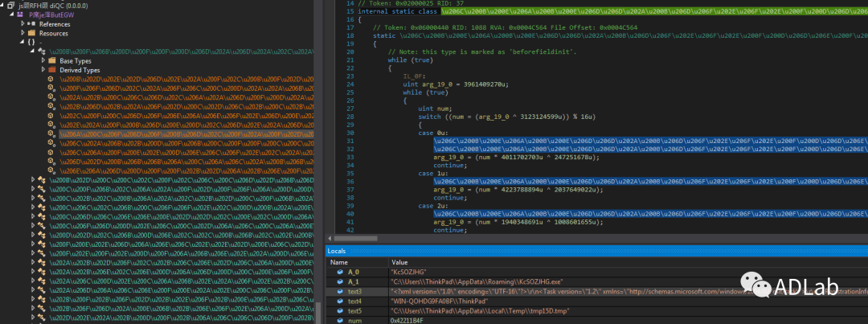Screen dimensions: 868x324
Task: Click the Value column header in Locals
Action: pos(399,262)
